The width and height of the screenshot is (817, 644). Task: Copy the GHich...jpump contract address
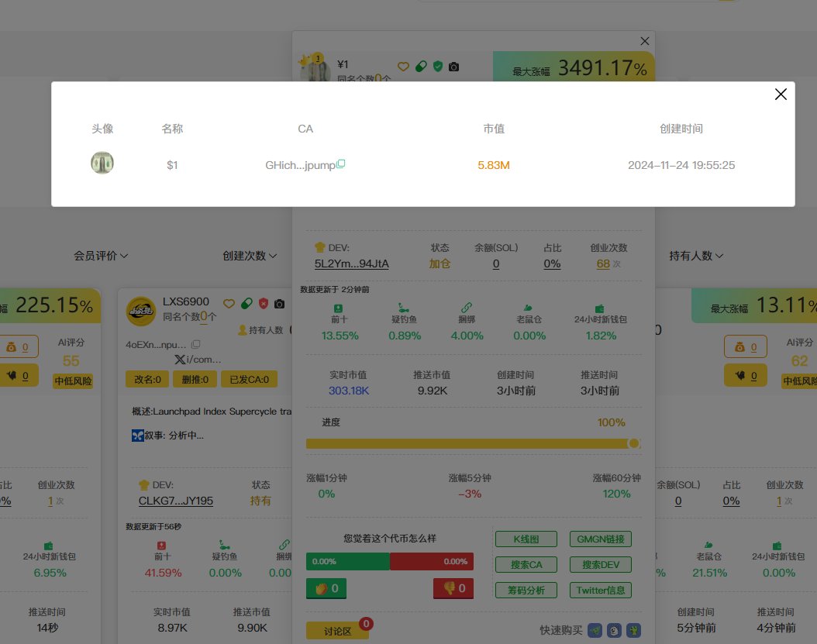(x=341, y=164)
